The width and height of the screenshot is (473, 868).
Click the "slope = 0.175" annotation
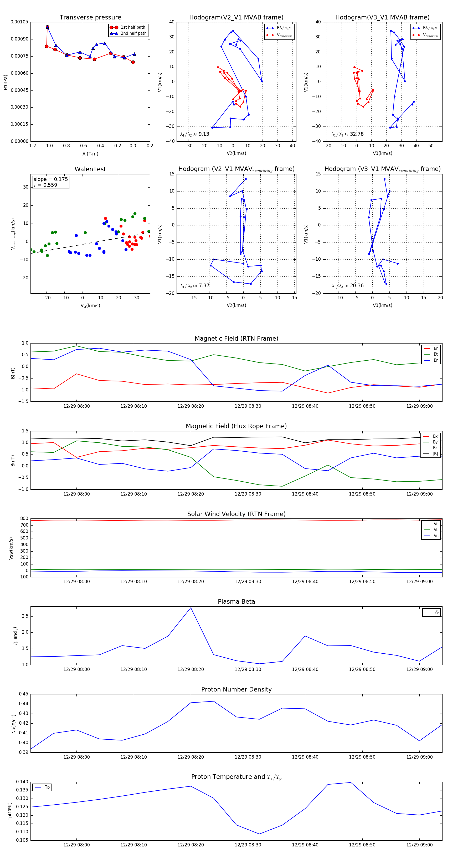pyautogui.click(x=50, y=179)
